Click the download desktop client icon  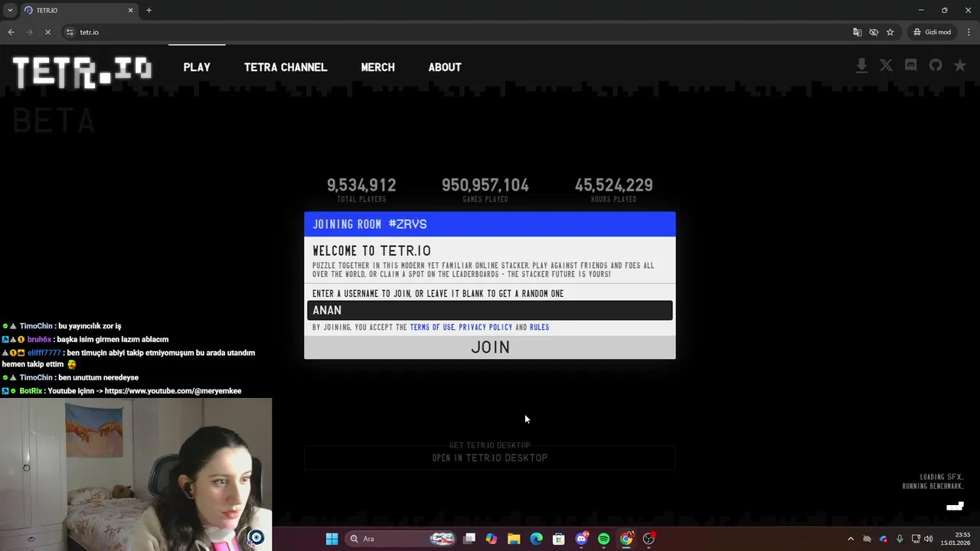[x=861, y=66]
